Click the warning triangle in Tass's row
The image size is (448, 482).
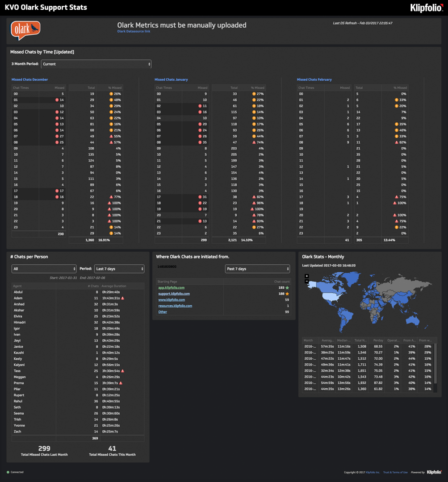pyautogui.click(x=122, y=371)
